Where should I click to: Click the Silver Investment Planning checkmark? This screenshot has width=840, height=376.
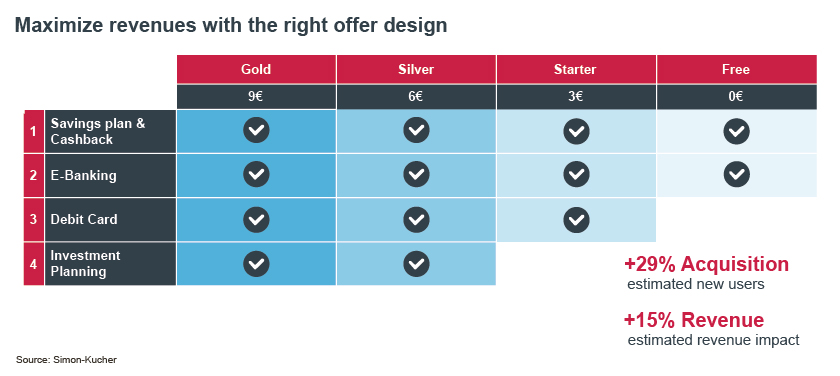click(416, 263)
